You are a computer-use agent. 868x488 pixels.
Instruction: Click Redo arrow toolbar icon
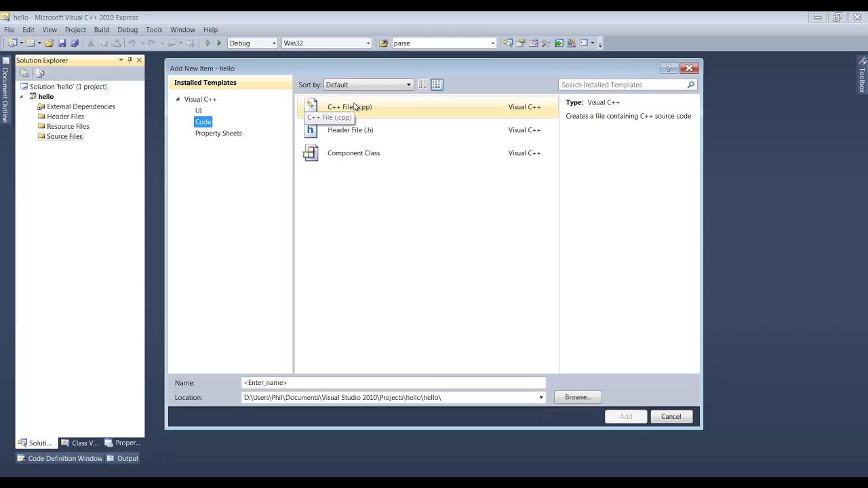click(151, 43)
